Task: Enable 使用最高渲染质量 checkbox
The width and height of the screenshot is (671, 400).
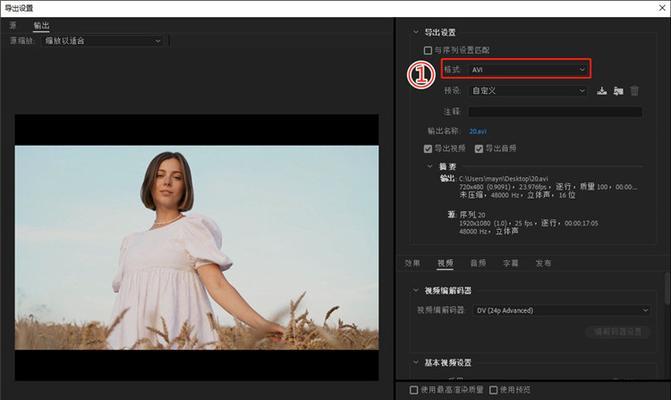Action: [x=413, y=390]
